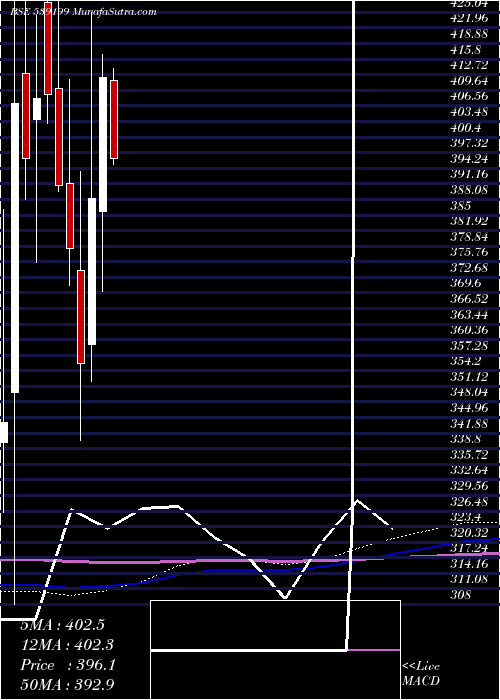Image resolution: width=500 pixels, height=700 pixels.
Task: Click the 381.92 price axis label
Action: click(468, 221)
